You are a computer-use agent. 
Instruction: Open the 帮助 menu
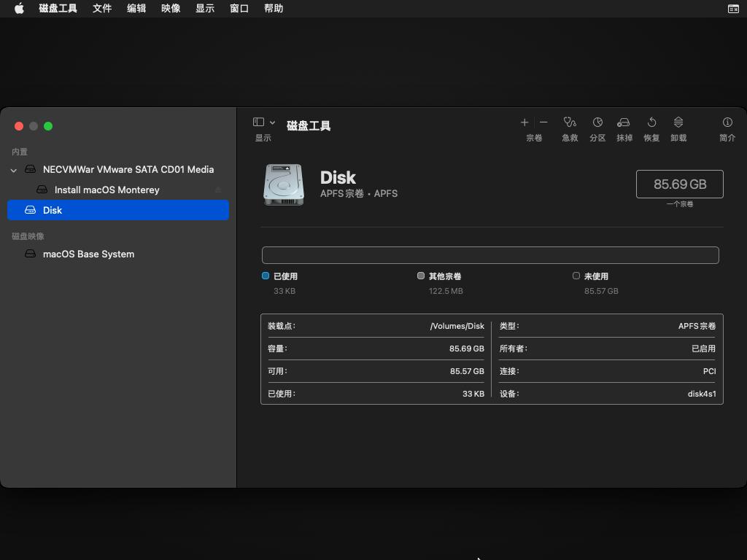[273, 8]
